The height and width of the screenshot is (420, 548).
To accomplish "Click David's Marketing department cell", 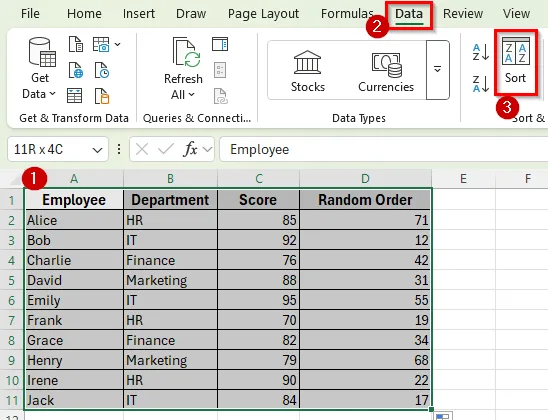I will (170, 280).
